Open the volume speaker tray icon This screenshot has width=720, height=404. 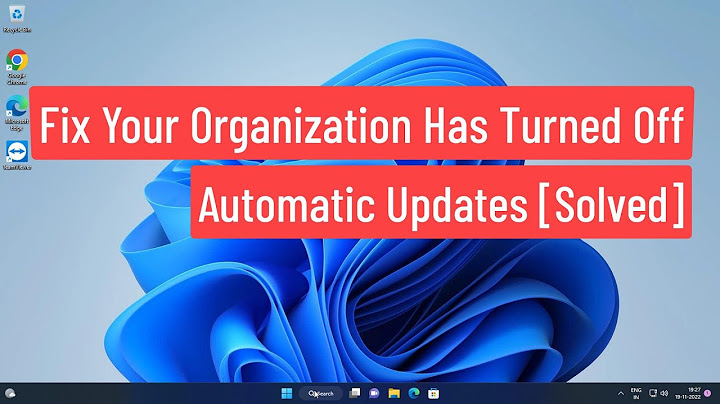(x=664, y=393)
